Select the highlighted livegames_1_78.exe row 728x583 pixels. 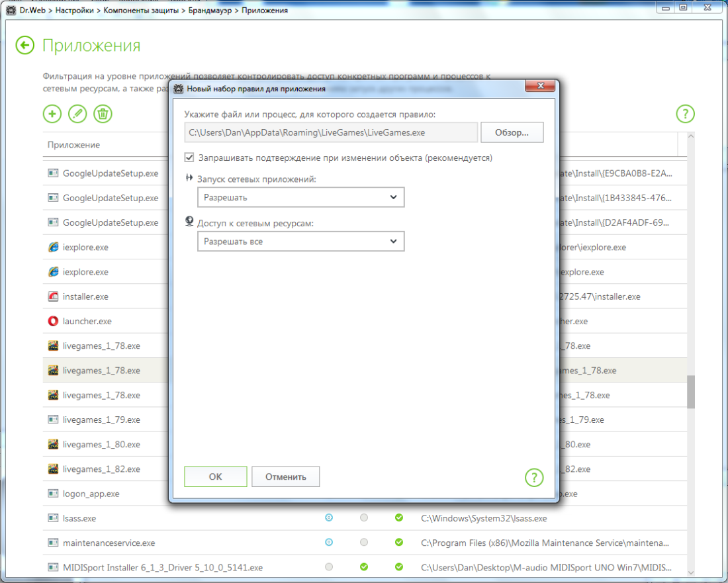tap(365, 371)
